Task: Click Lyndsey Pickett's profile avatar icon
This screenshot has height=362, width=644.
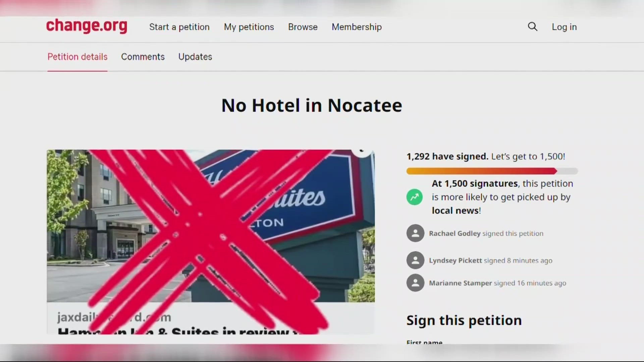Action: 415,259
